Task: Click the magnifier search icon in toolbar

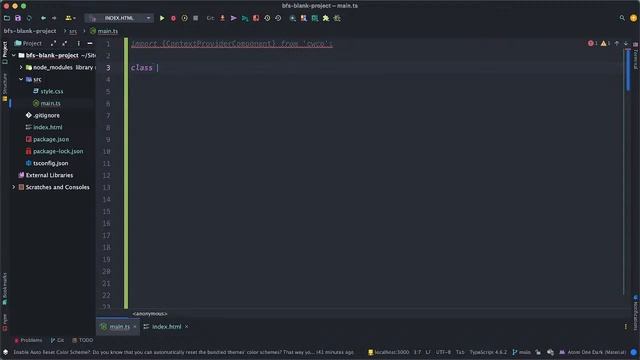Action: 293,18
